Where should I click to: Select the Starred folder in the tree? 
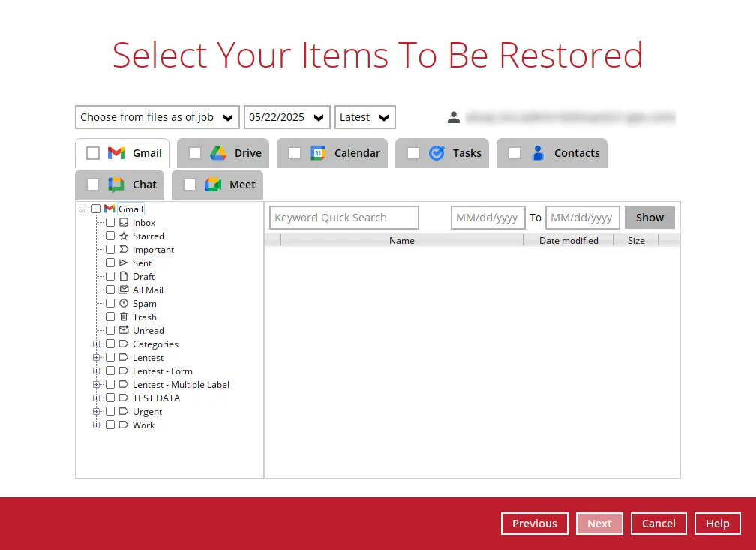pos(148,236)
